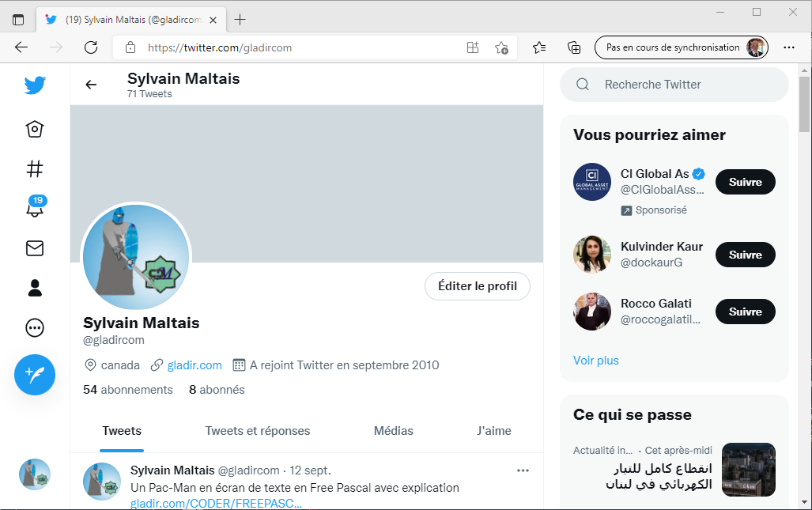
Task: Open the Explore hashtag icon
Action: (x=35, y=168)
